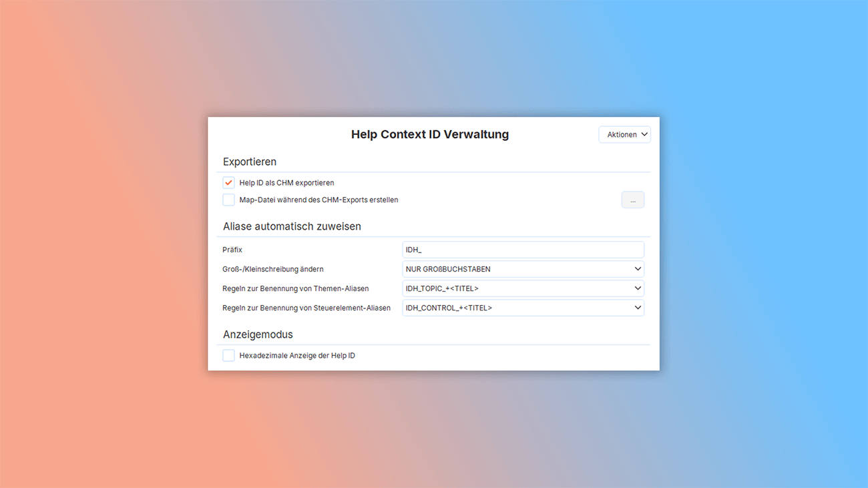868x488 pixels.
Task: Click the chevron arrow beside Aktionen
Action: click(x=644, y=135)
